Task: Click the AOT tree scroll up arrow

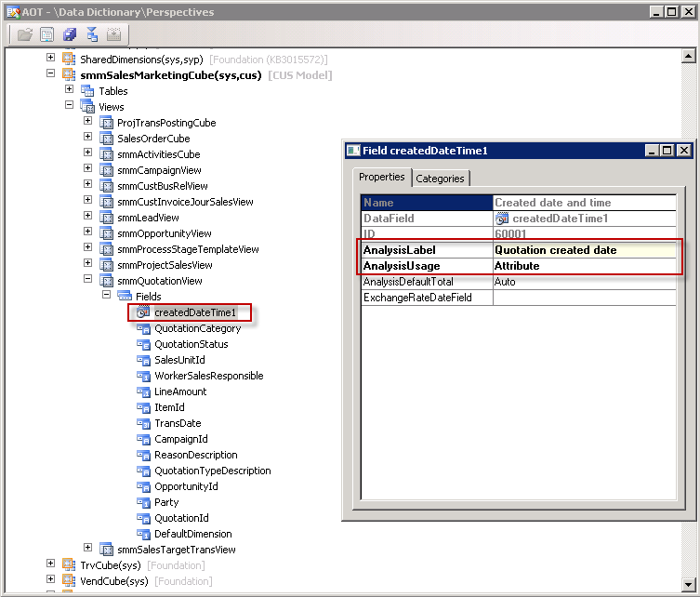Action: click(688, 57)
